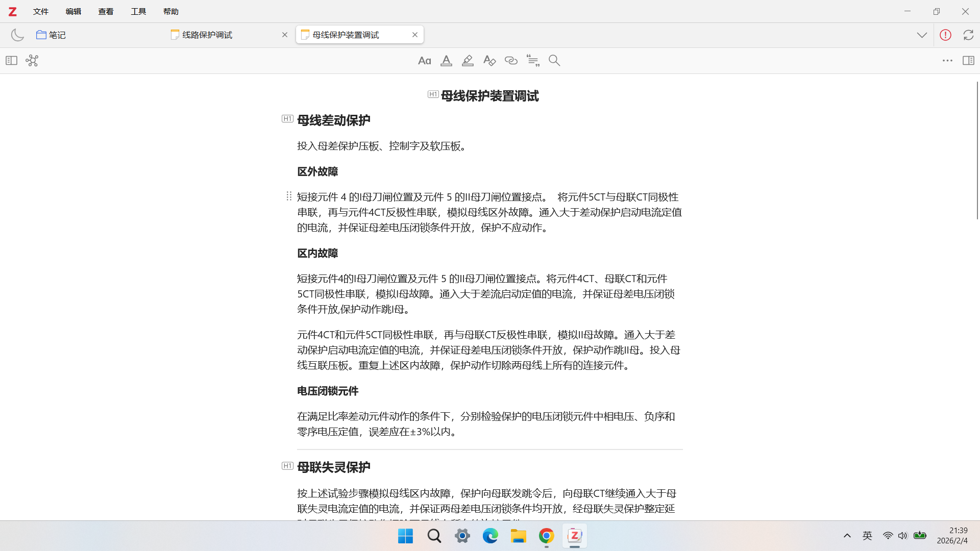The height and width of the screenshot is (551, 980).
Task: Open the three-dot more options menu
Action: coord(947,61)
